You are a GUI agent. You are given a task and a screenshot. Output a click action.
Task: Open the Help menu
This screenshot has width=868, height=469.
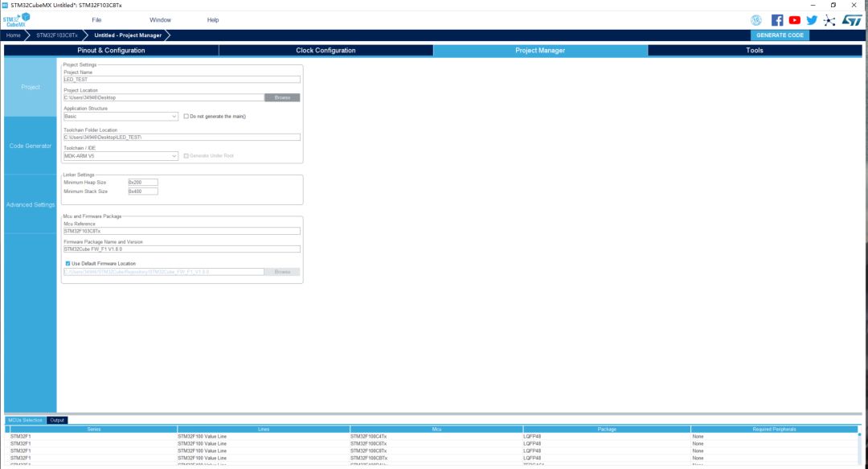tap(212, 20)
